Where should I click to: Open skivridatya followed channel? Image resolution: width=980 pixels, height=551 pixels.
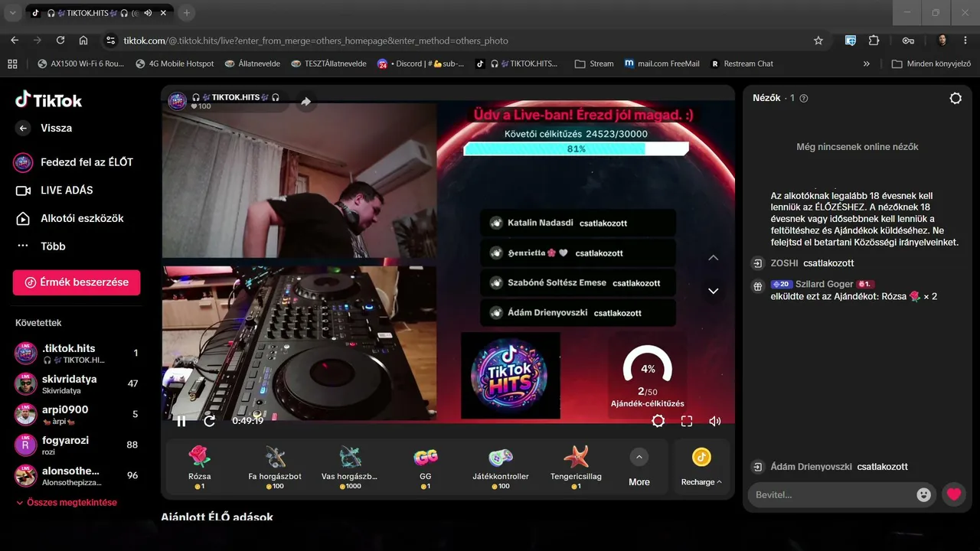[x=77, y=384]
